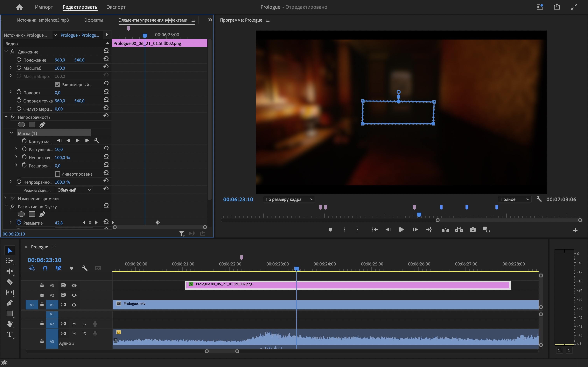Step forward one frame
The image size is (588, 367).
click(x=415, y=230)
